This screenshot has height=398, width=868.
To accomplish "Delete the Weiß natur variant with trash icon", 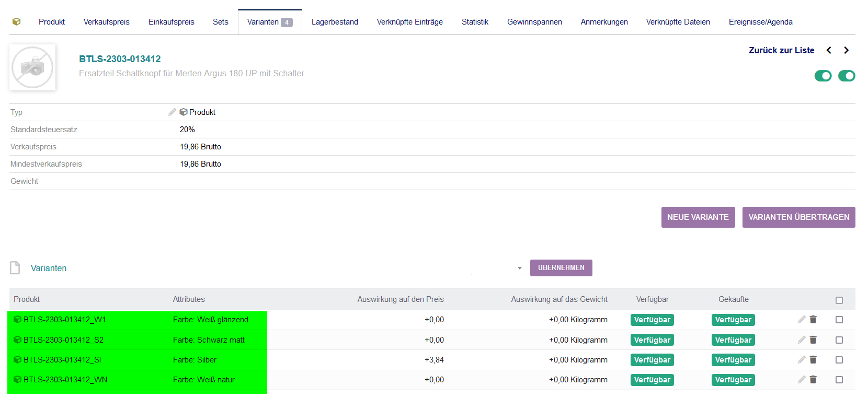I will click(813, 380).
